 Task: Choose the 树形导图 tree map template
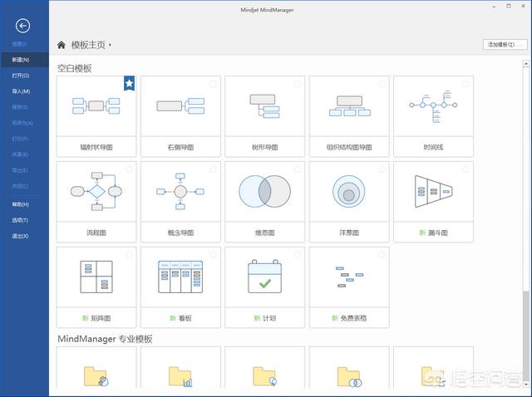click(x=264, y=116)
